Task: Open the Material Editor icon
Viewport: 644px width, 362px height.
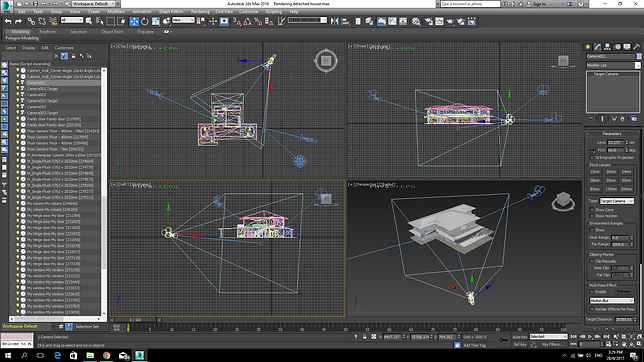Action: point(416,21)
